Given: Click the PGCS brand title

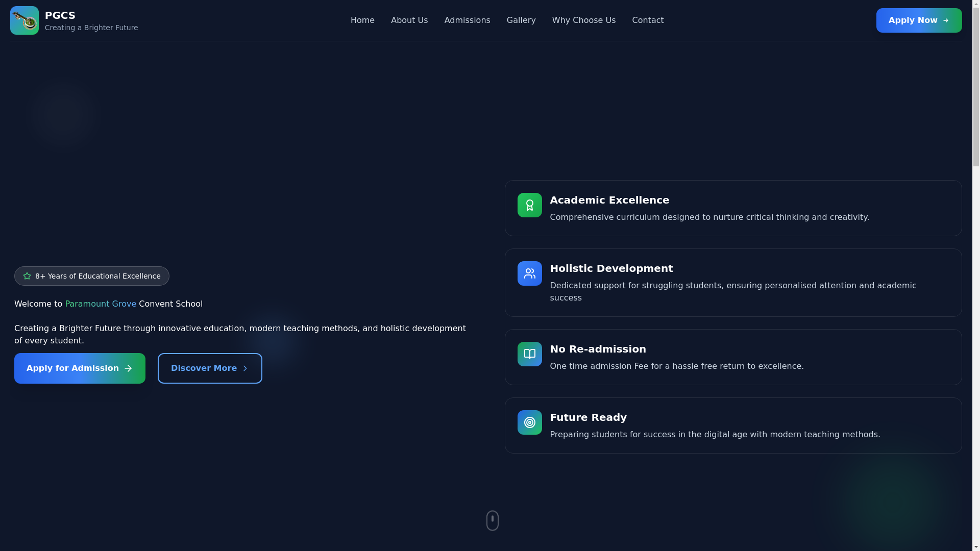Looking at the screenshot, I should [60, 15].
